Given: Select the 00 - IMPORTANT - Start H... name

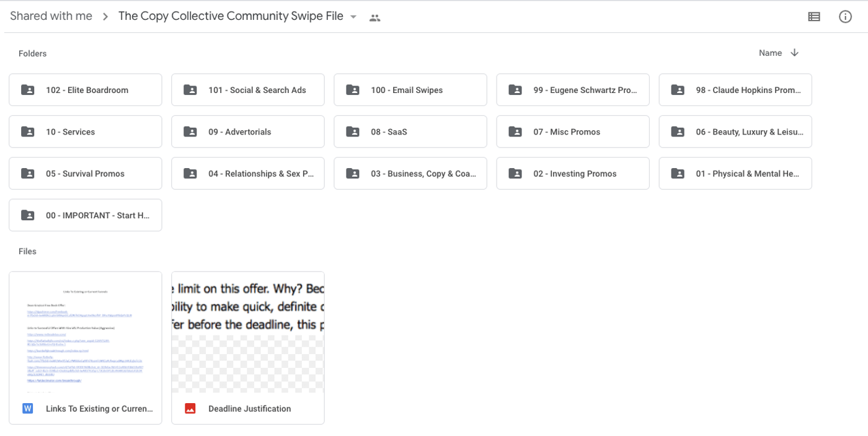Looking at the screenshot, I should pyautogui.click(x=98, y=215).
